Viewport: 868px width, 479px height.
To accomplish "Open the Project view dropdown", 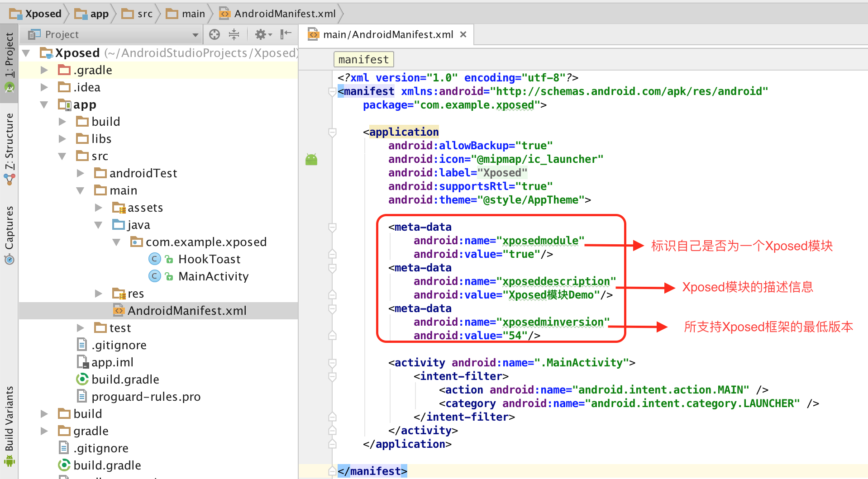I will coord(196,35).
